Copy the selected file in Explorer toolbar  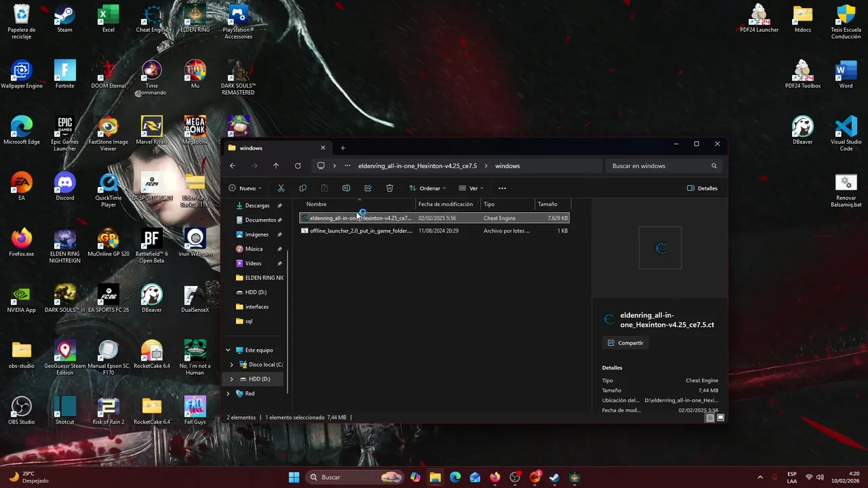click(x=302, y=188)
